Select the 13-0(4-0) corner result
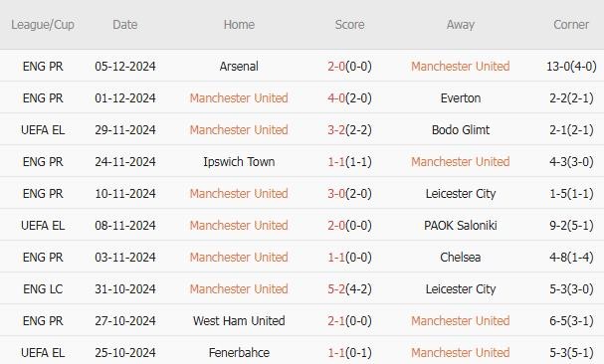 [571, 67]
